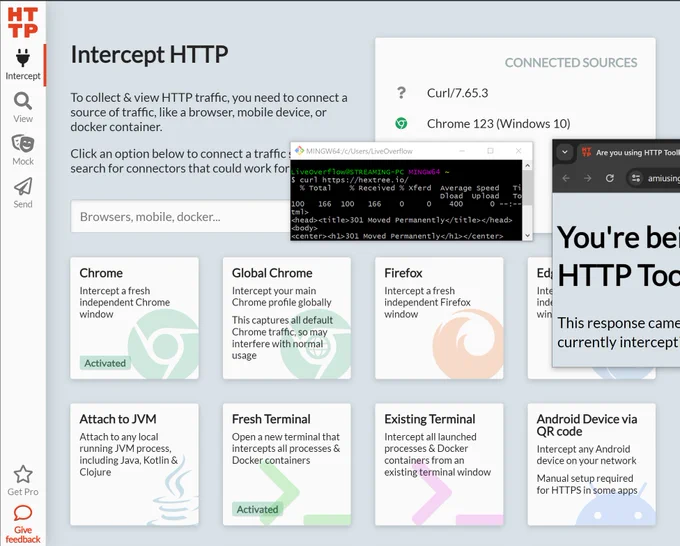This screenshot has width=680, height=546.
Task: Open the Mock sidebar section
Action: [x=23, y=150]
